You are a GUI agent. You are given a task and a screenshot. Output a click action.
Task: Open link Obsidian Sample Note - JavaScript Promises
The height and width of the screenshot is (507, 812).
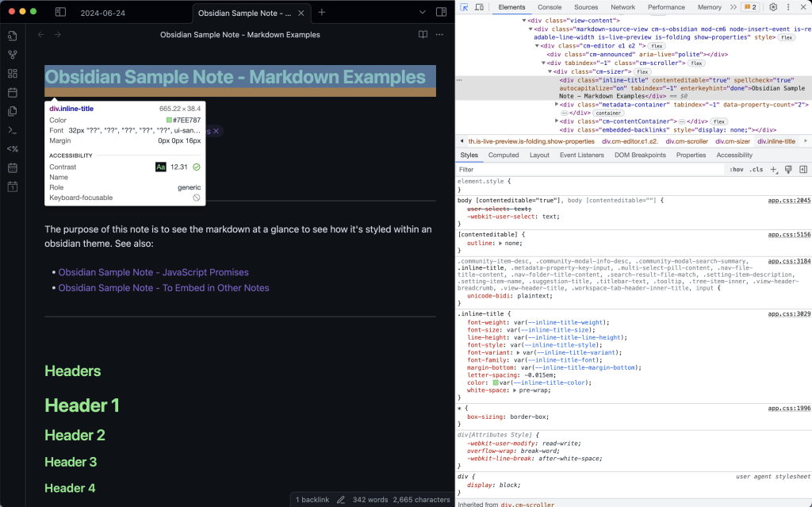click(153, 272)
